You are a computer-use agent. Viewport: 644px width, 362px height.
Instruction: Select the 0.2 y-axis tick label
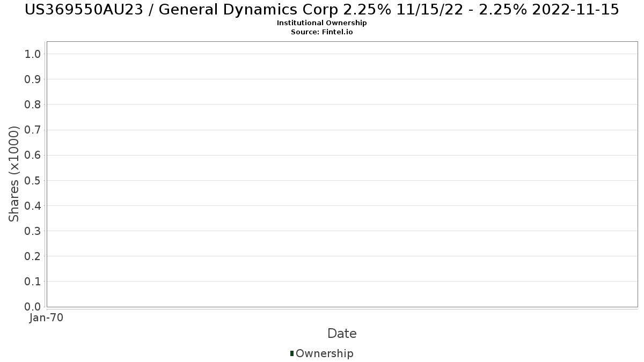(33, 256)
